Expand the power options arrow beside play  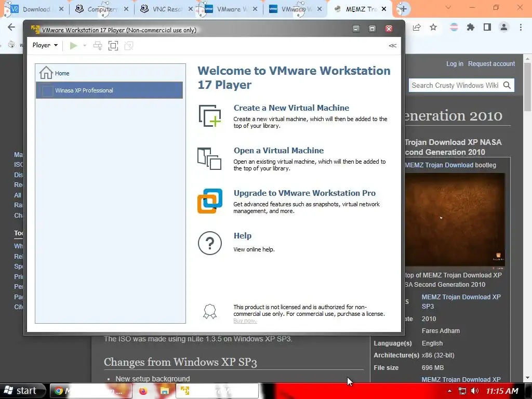(x=85, y=46)
